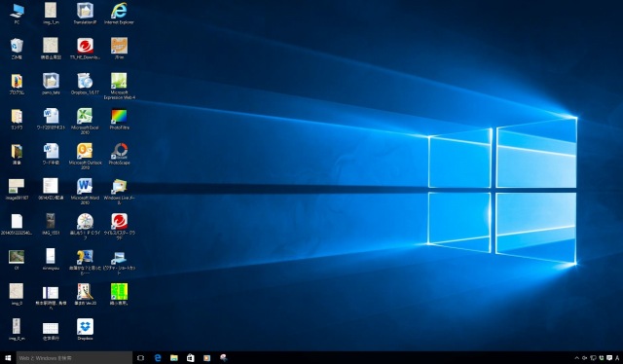Select the Internet Explorer shortcut
The height and width of the screenshot is (364, 623).
119,14
